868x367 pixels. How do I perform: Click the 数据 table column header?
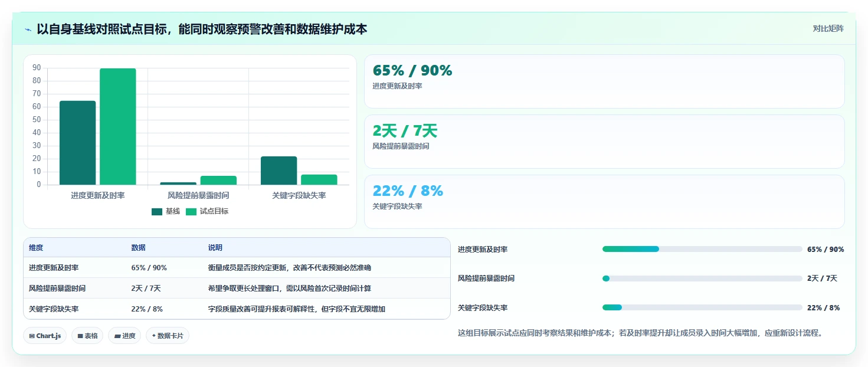138,248
